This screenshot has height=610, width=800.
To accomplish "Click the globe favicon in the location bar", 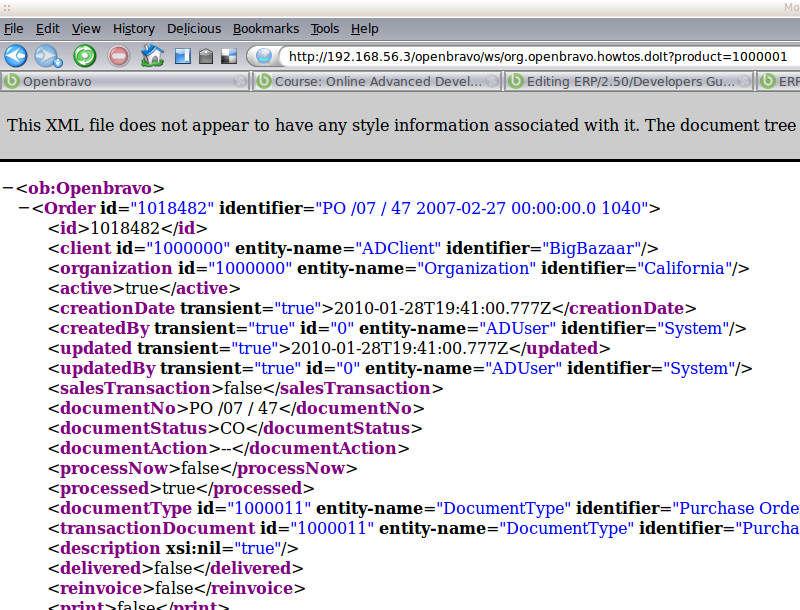I will pos(262,57).
